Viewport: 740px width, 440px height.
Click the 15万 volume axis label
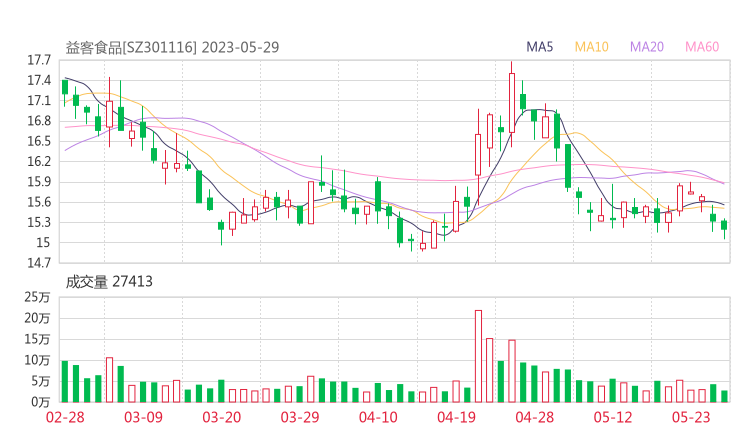coord(37,339)
